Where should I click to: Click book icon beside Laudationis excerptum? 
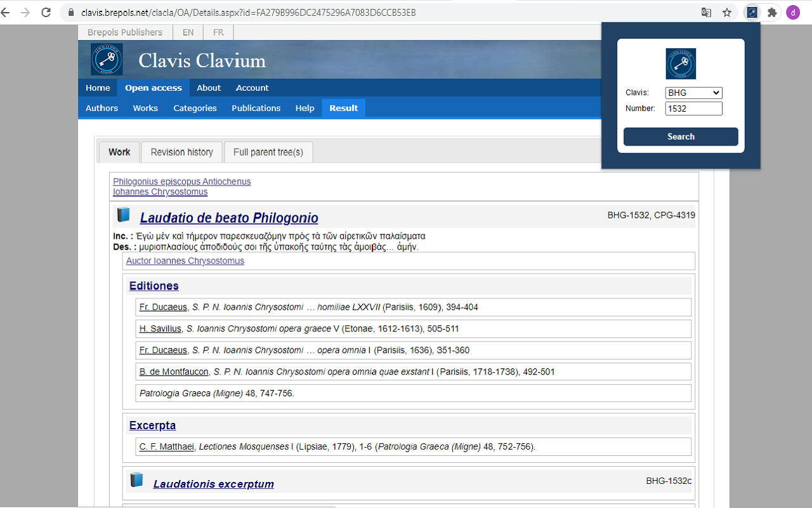136,480
